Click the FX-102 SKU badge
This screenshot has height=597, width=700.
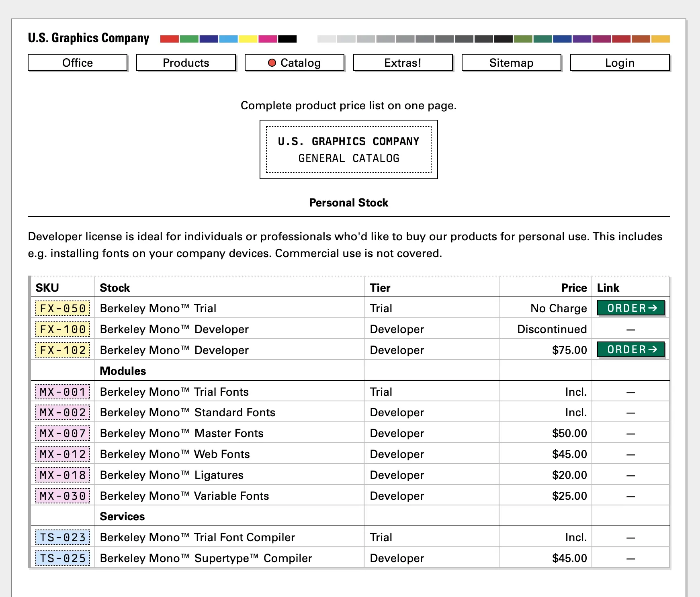click(x=63, y=350)
